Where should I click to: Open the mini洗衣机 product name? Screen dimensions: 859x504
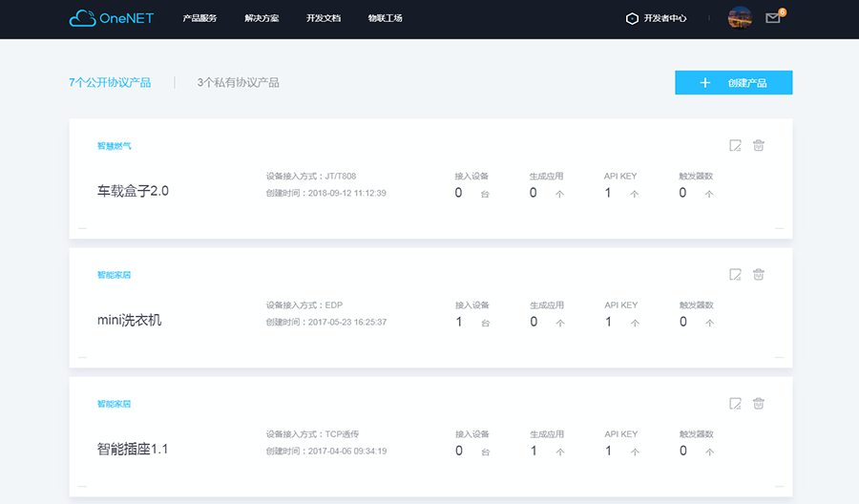[129, 320]
